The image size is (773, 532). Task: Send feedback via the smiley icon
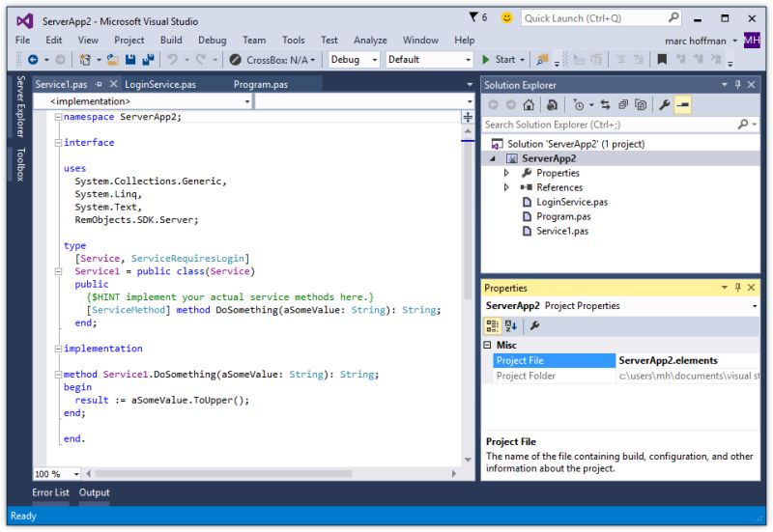(506, 17)
